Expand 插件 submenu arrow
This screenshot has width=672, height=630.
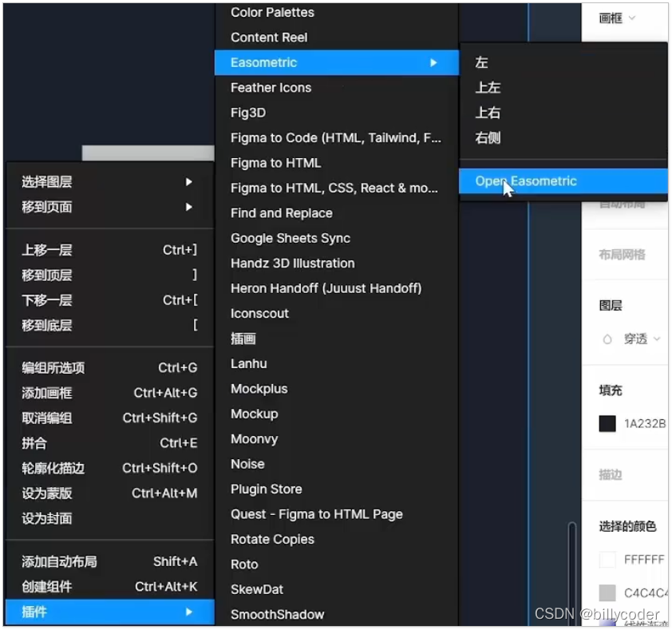tap(188, 612)
